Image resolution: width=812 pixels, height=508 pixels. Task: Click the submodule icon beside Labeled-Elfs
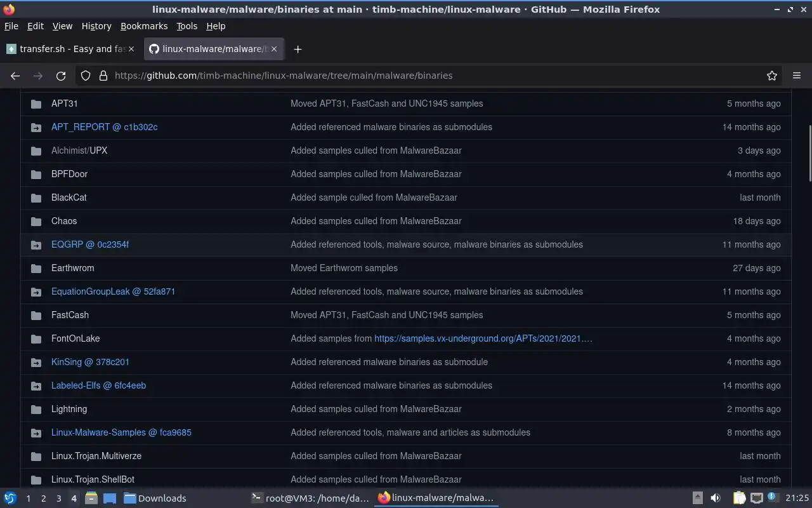pyautogui.click(x=36, y=386)
